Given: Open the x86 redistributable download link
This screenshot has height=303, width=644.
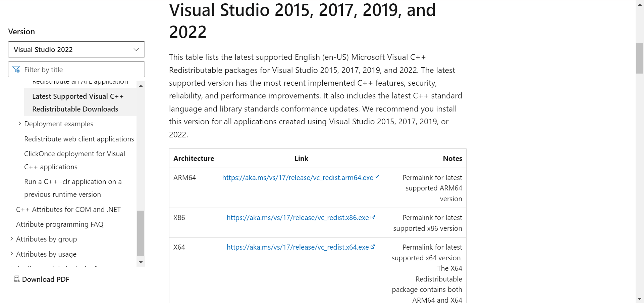Looking at the screenshot, I should click(x=297, y=217).
